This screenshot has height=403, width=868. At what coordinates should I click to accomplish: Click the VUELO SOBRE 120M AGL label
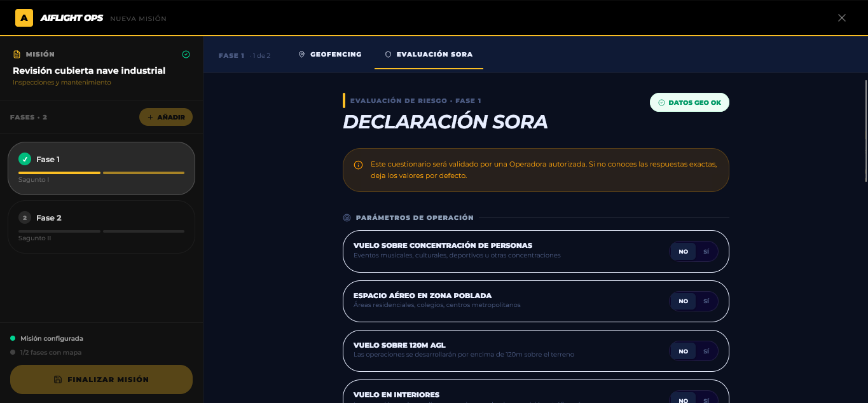[x=399, y=345]
